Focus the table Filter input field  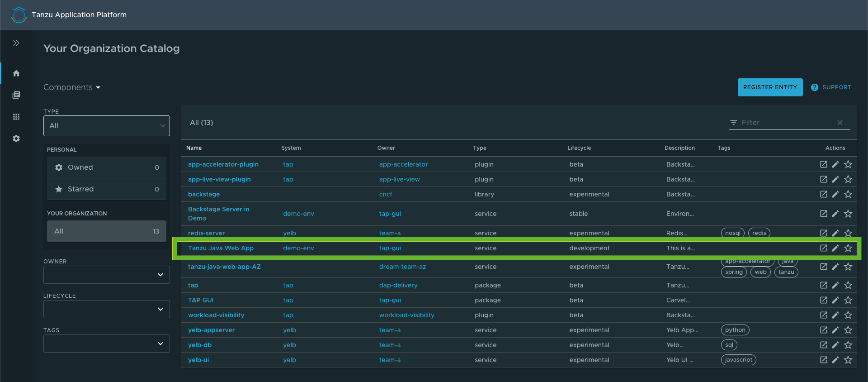click(787, 123)
